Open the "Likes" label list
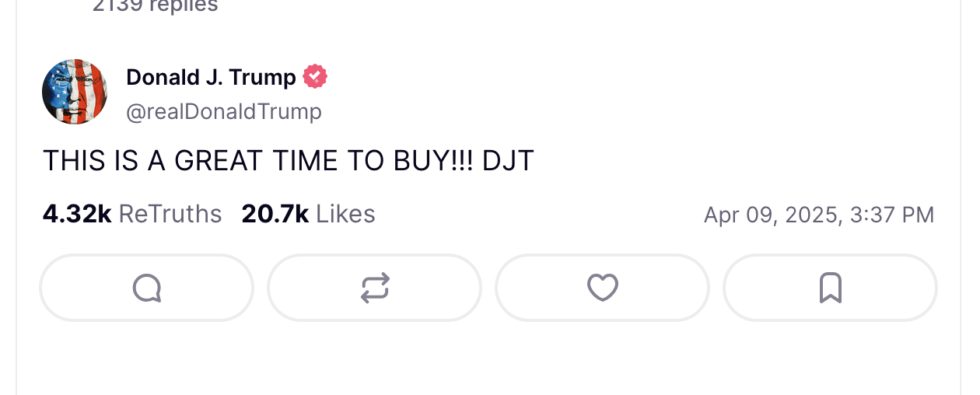 (x=345, y=214)
